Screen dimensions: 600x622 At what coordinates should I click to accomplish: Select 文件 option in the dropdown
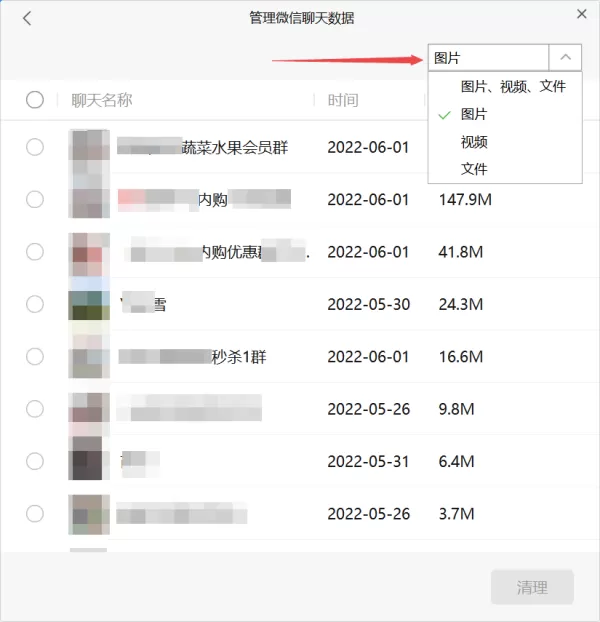pos(474,169)
